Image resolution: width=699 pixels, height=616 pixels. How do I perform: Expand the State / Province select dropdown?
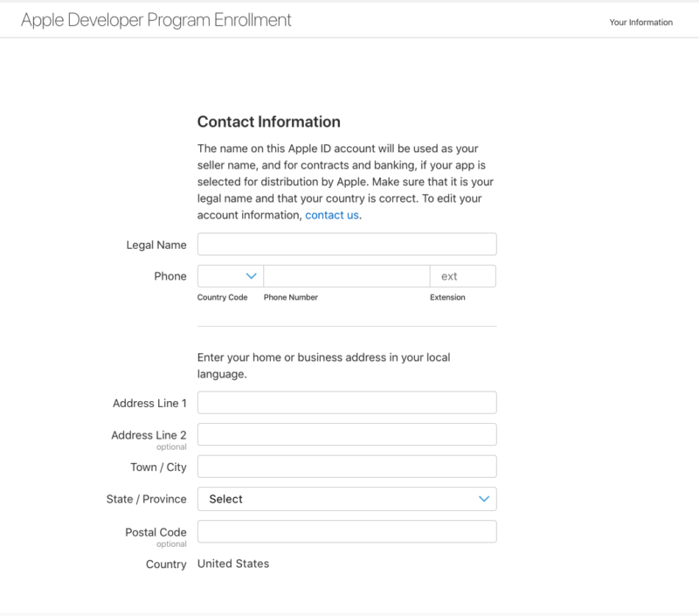coord(347,499)
